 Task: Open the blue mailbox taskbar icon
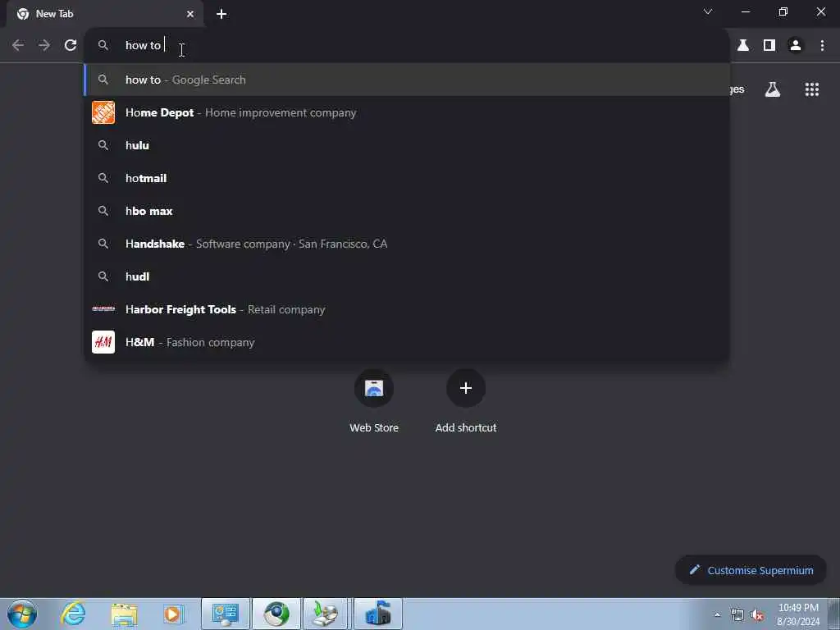pos(377,614)
